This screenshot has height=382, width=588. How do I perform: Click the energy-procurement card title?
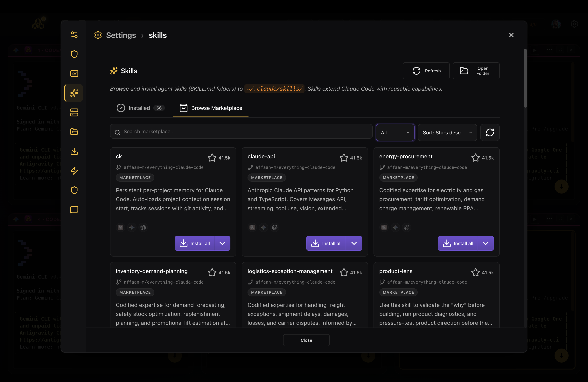tap(406, 156)
